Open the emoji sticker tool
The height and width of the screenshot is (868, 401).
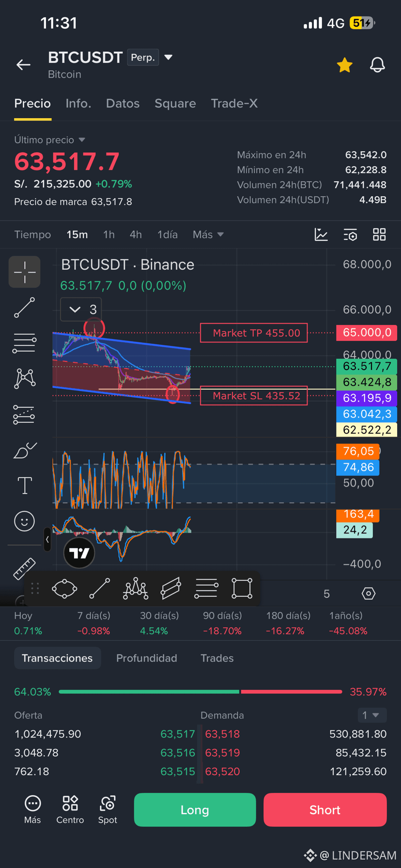[25, 521]
